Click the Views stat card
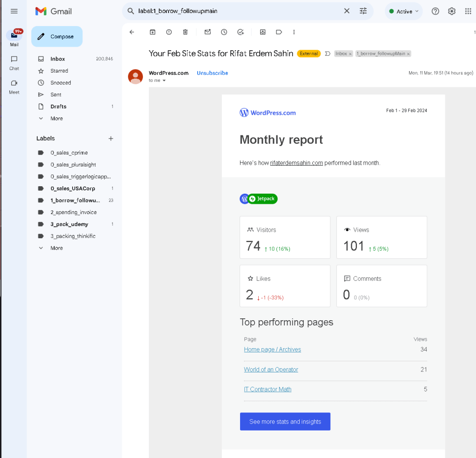476x458 pixels. pos(382,237)
